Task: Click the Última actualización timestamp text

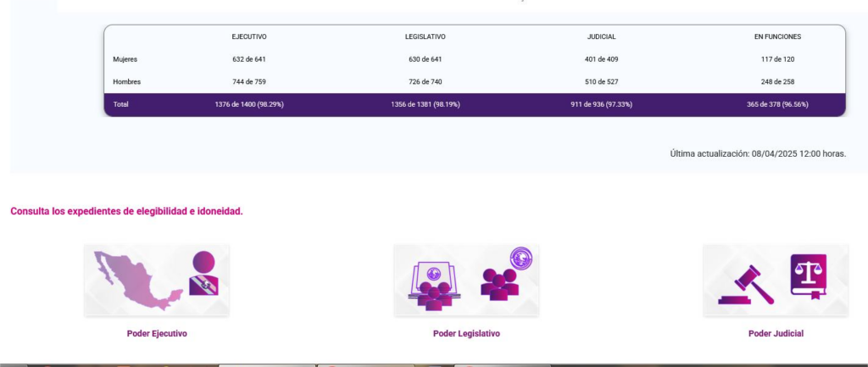Action: (757, 153)
